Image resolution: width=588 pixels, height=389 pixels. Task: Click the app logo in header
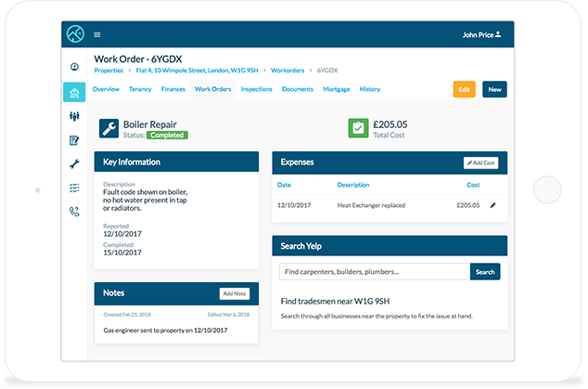(x=75, y=34)
